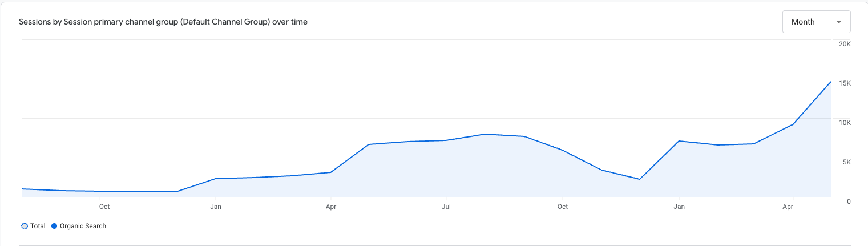Image resolution: width=868 pixels, height=246 pixels.
Task: Click the 20K label on the vertical axis
Action: (845, 44)
